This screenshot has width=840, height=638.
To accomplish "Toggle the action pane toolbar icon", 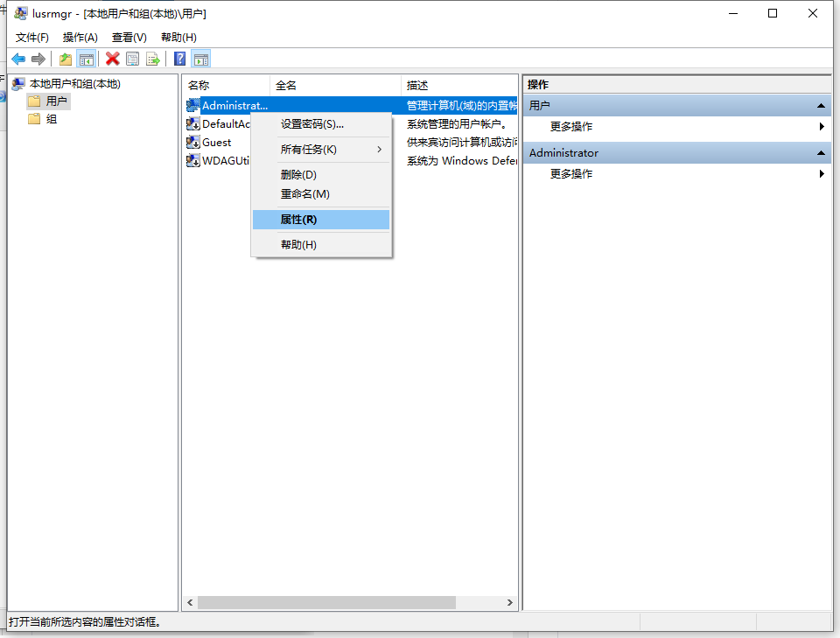I will click(x=201, y=59).
